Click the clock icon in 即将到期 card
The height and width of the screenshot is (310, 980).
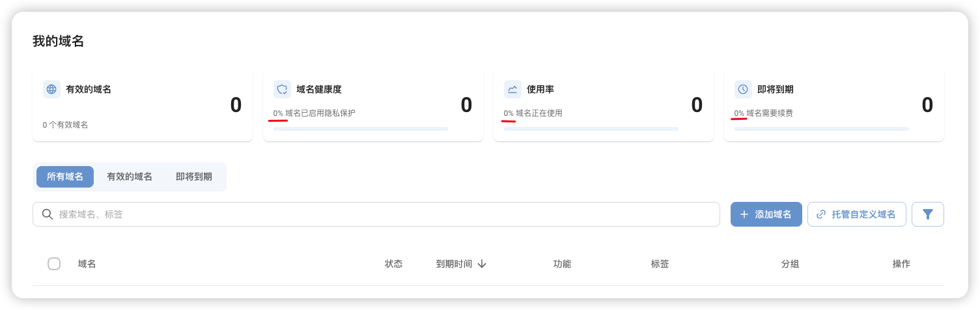(743, 89)
